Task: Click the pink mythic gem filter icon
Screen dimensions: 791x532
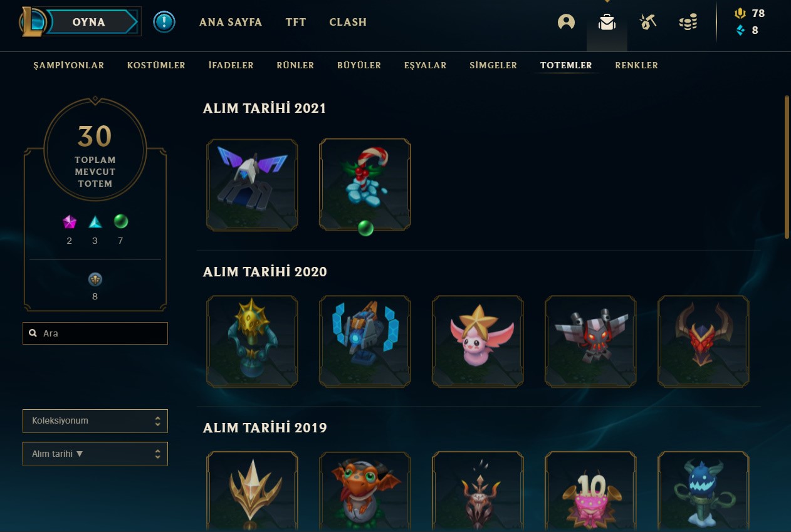Action: [70, 222]
